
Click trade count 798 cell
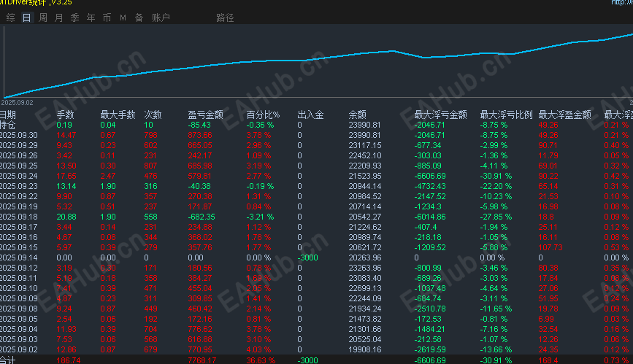pyautogui.click(x=150, y=135)
